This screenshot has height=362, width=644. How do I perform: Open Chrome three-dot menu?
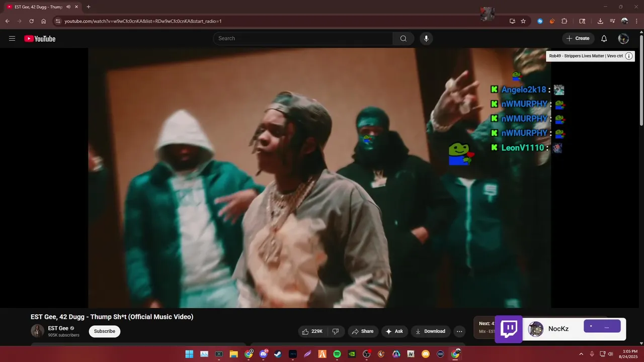coord(636,21)
